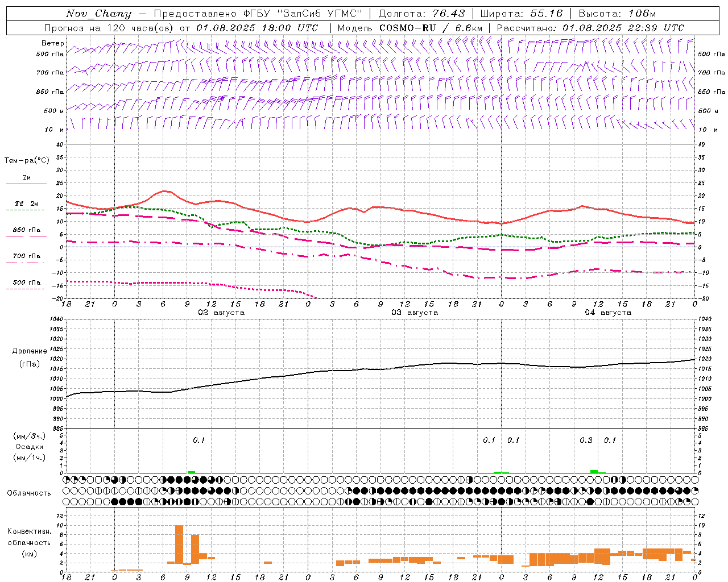This screenshot has width=728, height=582.
Task: Click the 0.1 precipitation value above 02 августа
Action: click(x=198, y=440)
